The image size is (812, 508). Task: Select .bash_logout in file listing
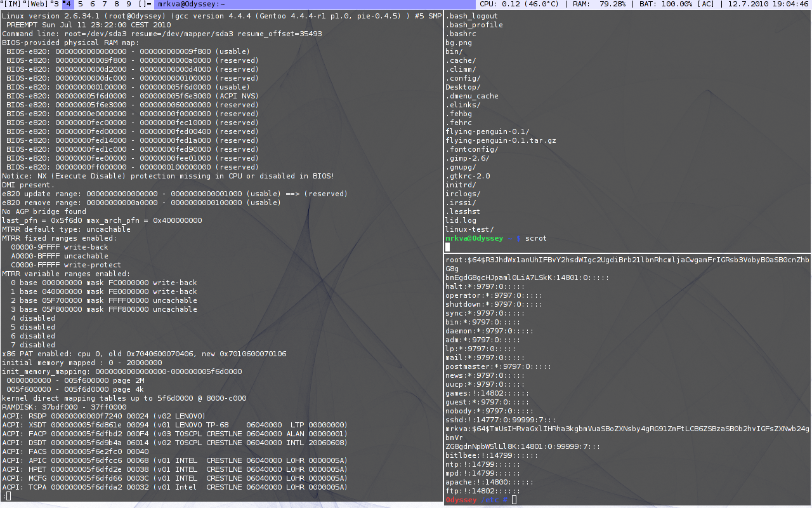tap(471, 16)
